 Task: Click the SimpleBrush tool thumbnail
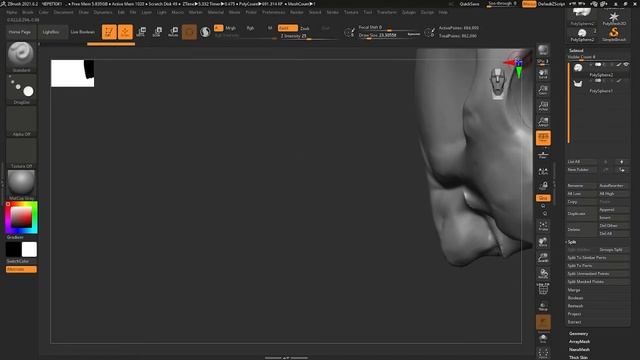point(614,35)
